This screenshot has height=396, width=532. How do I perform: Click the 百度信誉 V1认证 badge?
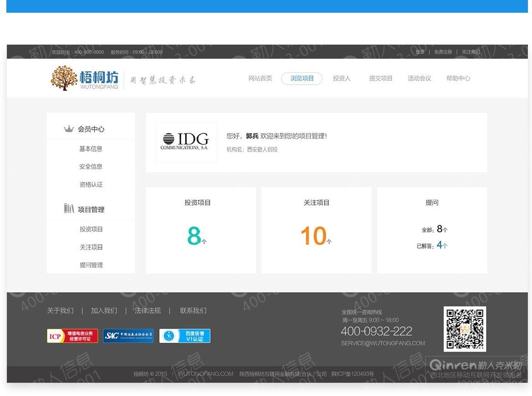[x=185, y=336]
